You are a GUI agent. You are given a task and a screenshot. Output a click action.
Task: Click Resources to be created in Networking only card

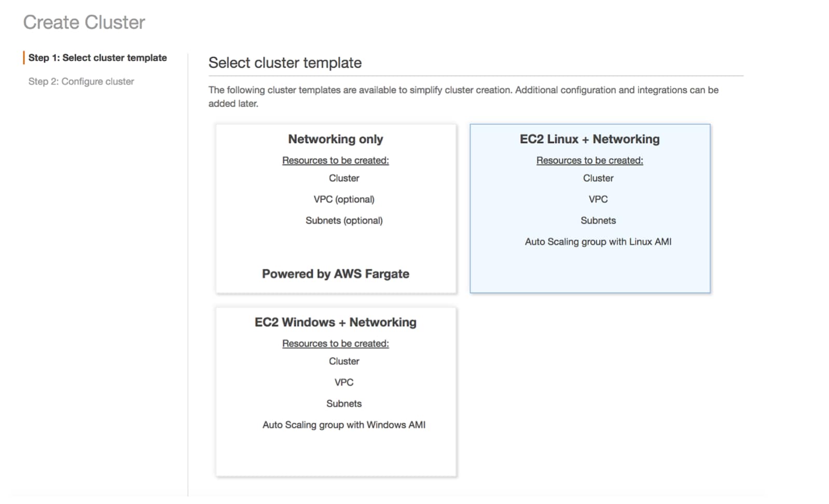pos(335,160)
